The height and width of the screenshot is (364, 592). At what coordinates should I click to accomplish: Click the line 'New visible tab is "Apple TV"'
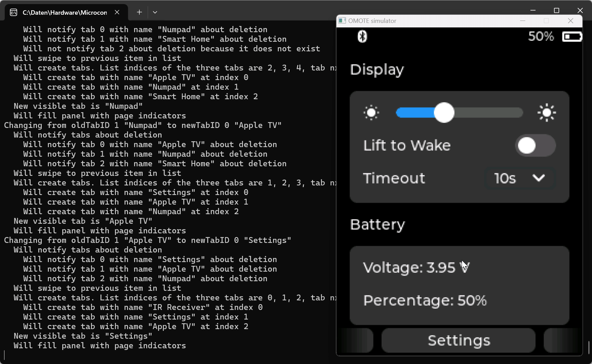tap(83, 221)
